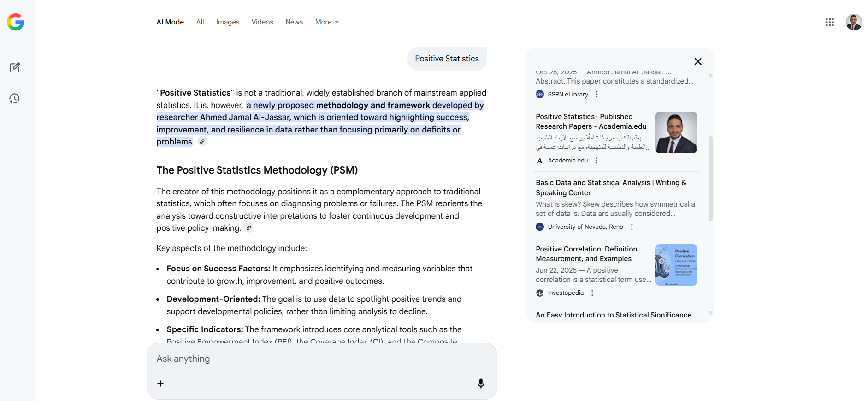Close the sources side panel
The image size is (868, 401).
click(x=698, y=61)
